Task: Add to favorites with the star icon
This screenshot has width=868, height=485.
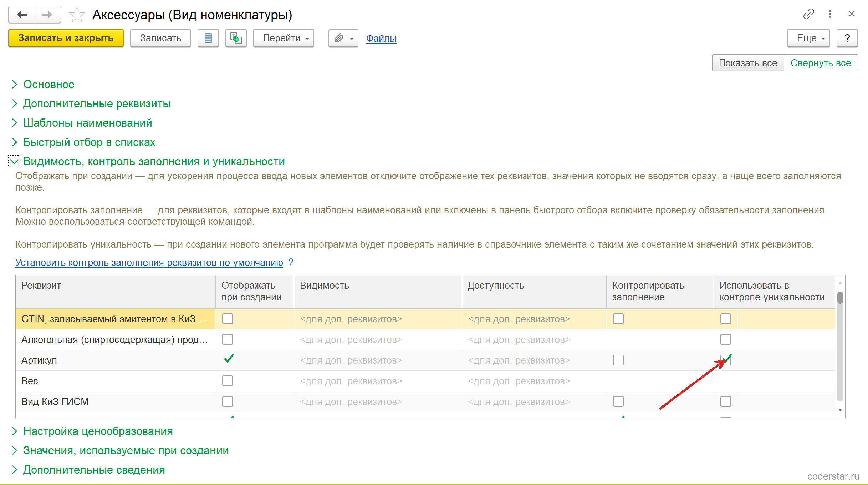Action: pos(77,15)
